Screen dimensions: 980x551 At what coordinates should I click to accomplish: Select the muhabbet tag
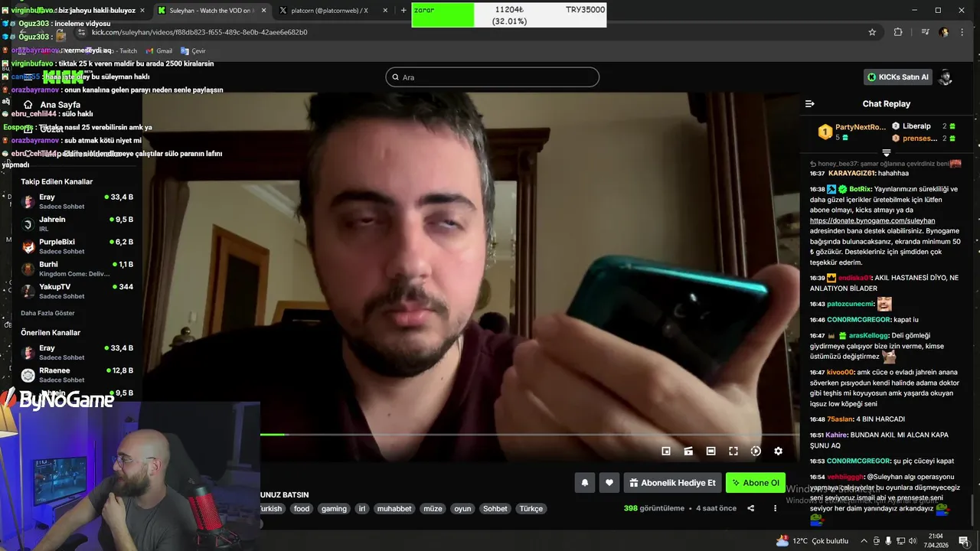[394, 509]
